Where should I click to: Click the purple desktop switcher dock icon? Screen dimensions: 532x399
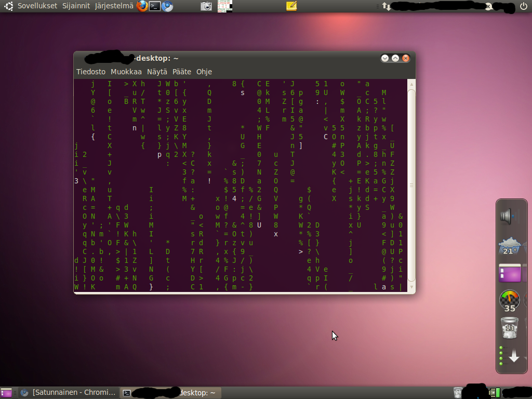(x=509, y=273)
